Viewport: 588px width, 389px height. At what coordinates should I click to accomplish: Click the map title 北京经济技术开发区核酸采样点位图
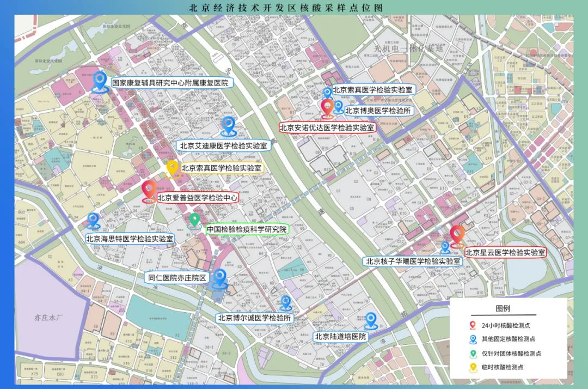click(294, 7)
